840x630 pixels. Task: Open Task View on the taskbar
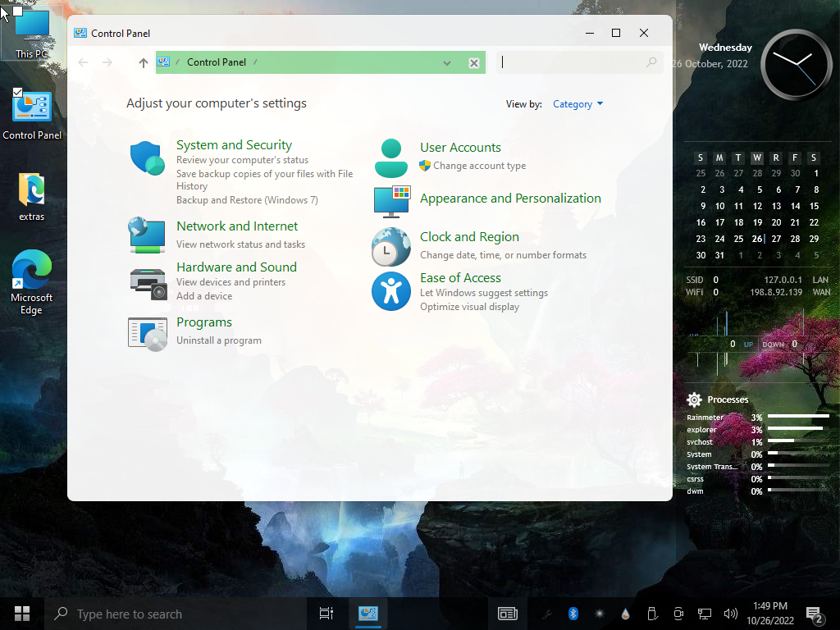pyautogui.click(x=326, y=614)
